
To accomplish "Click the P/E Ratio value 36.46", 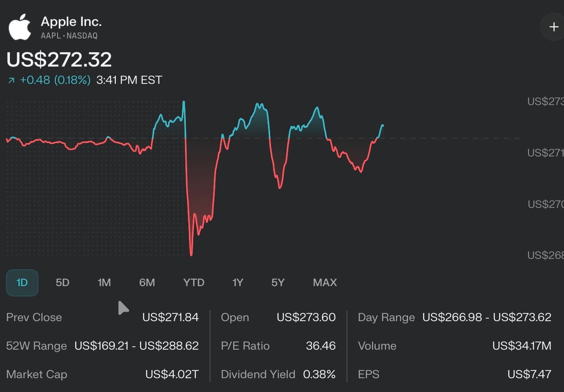I will [321, 346].
